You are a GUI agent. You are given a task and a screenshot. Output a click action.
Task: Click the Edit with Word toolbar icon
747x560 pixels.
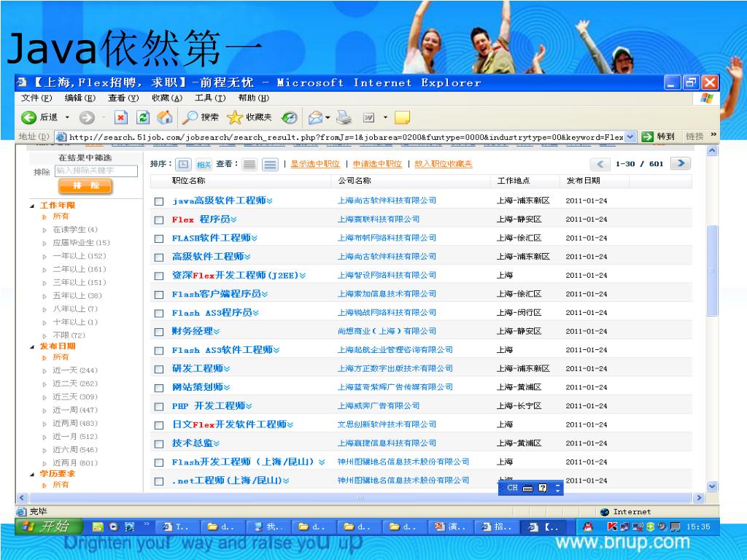[x=368, y=117]
